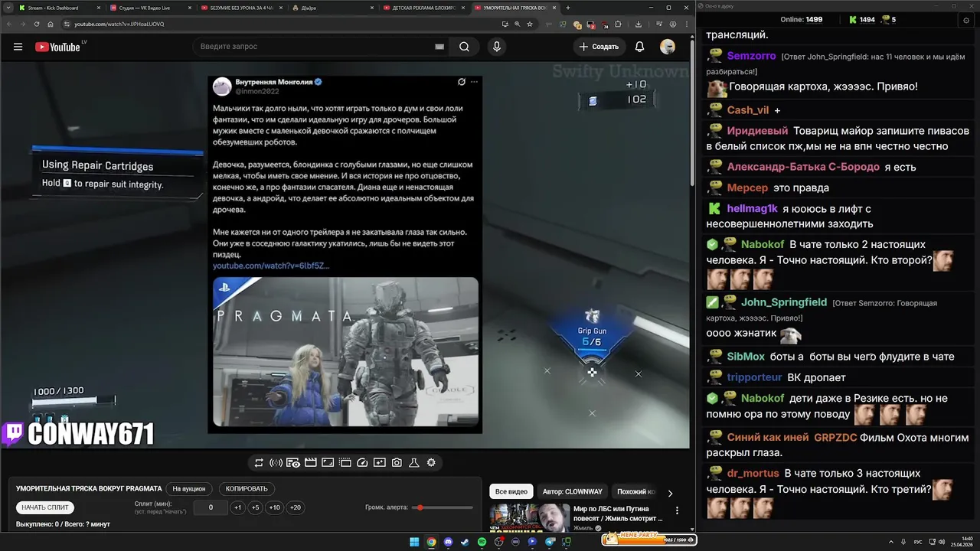980x551 pixels.
Task: Open YouTube notifications bell
Action: pyautogui.click(x=639, y=47)
